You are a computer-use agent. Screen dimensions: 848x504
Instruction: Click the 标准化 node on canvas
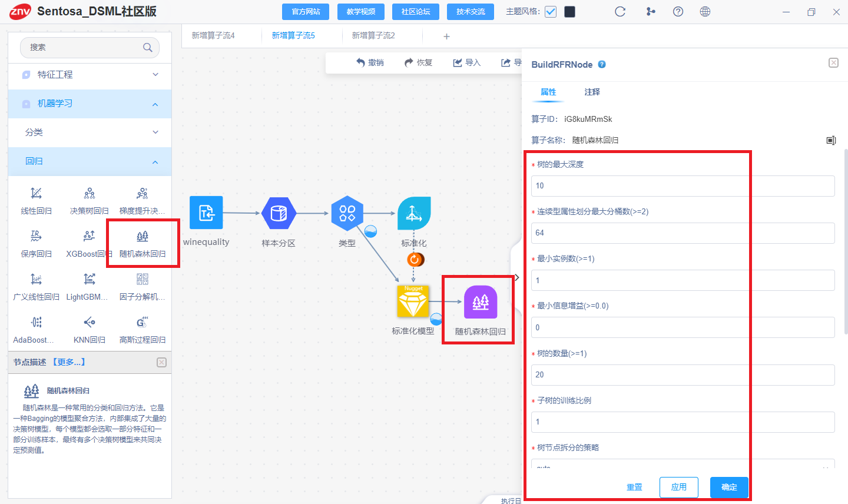(414, 213)
